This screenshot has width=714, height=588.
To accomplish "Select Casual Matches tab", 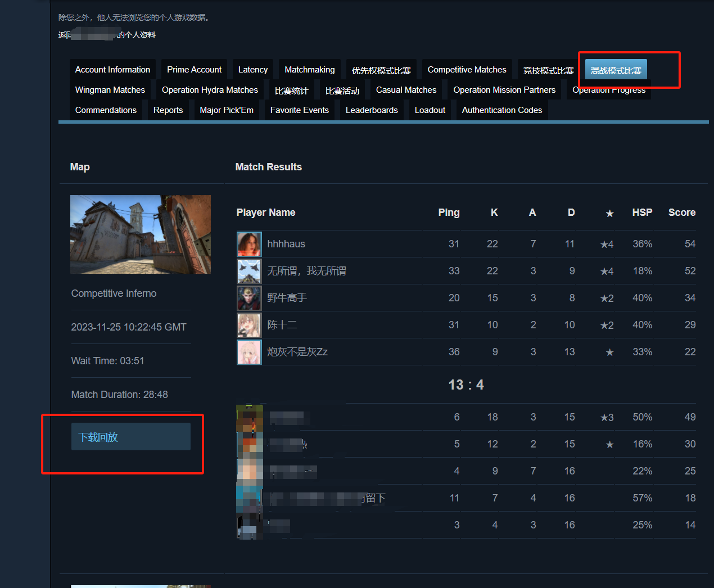I will 406,90.
